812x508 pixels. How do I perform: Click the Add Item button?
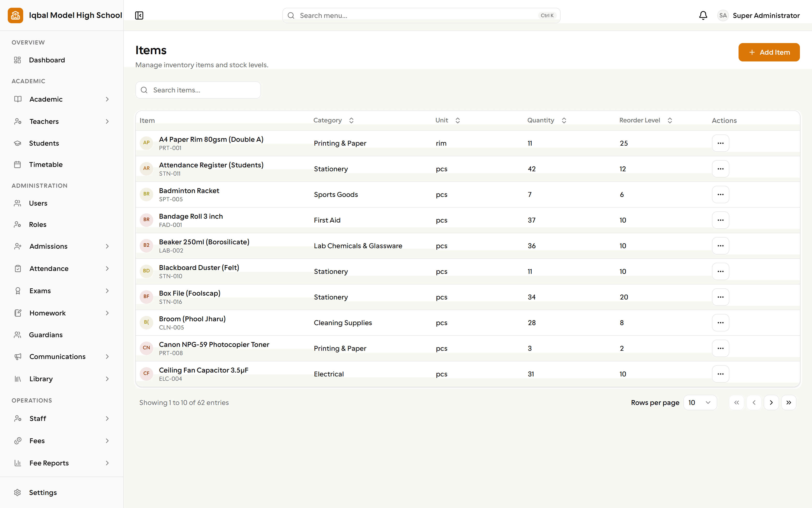point(769,52)
